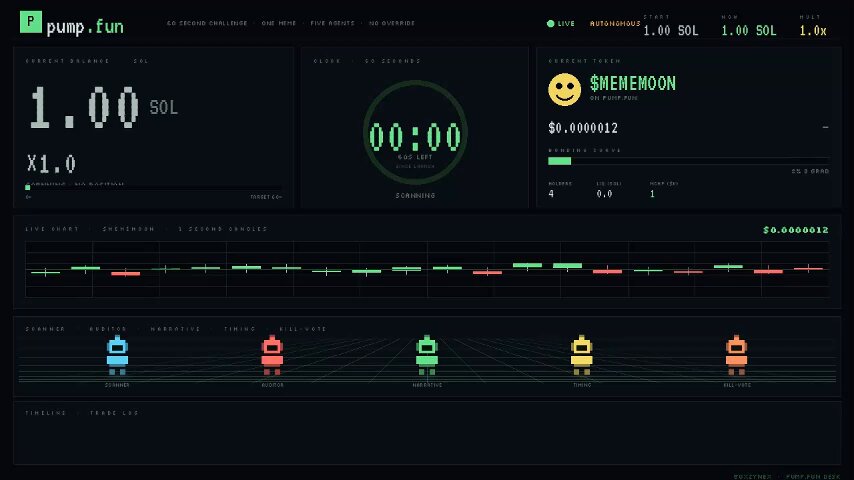Click the 1.0x multiplier in header
The height and width of the screenshot is (480, 854).
tap(813, 31)
